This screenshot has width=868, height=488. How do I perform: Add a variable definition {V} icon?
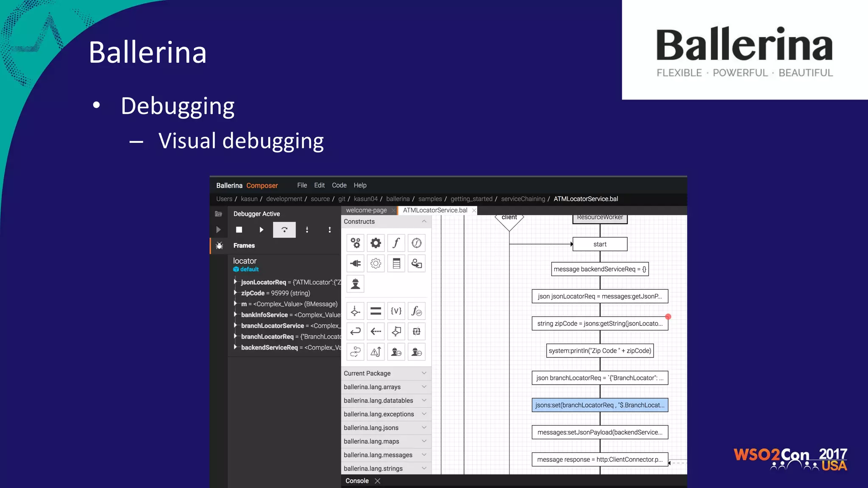[x=396, y=311]
